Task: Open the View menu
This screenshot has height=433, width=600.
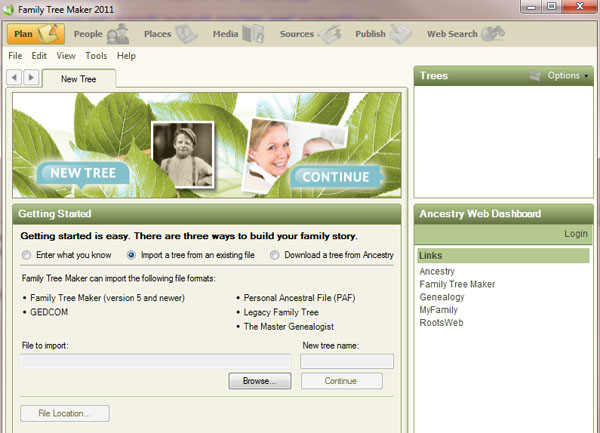Action: coord(66,56)
